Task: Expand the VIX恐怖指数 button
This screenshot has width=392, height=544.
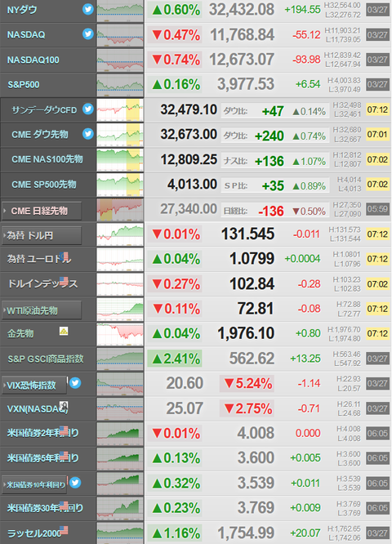Action: (x=34, y=385)
